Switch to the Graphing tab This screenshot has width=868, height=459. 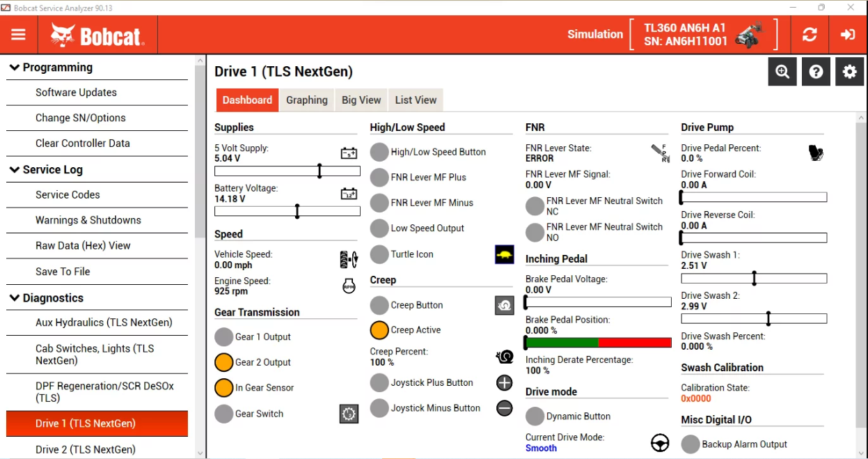pyautogui.click(x=306, y=100)
